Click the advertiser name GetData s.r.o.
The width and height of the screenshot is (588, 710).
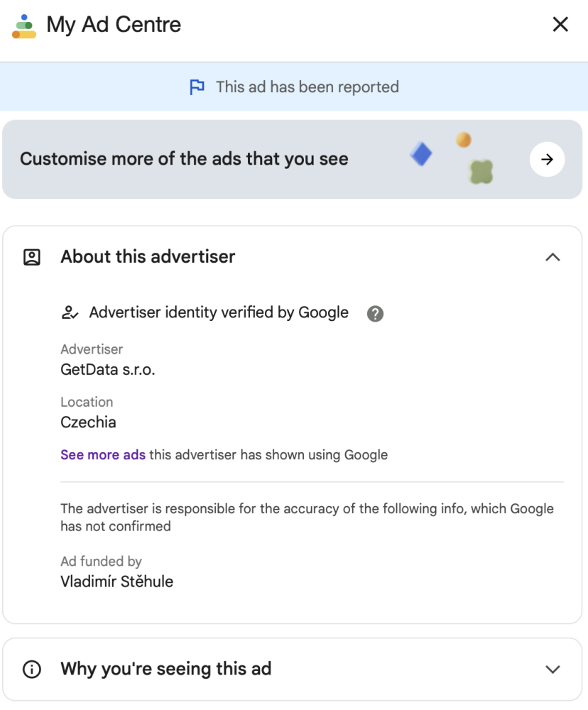tap(107, 369)
